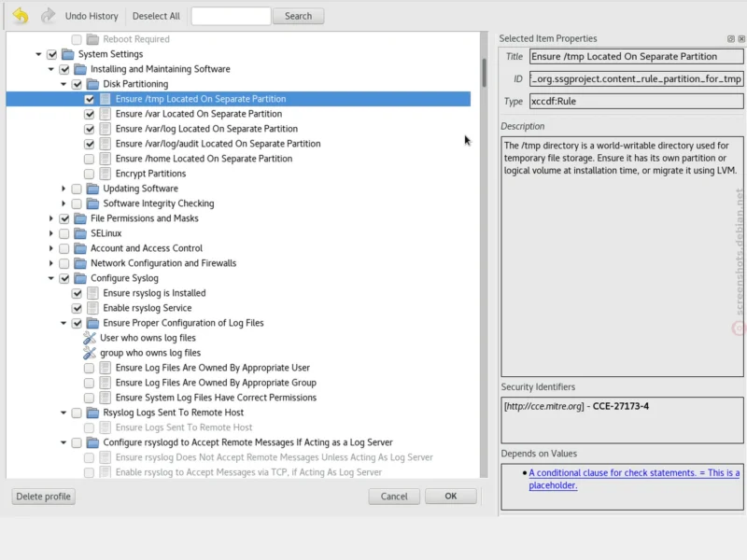This screenshot has height=560, width=747.
Task: Click the Network Configuration and Firewalls folder icon
Action: click(x=80, y=263)
